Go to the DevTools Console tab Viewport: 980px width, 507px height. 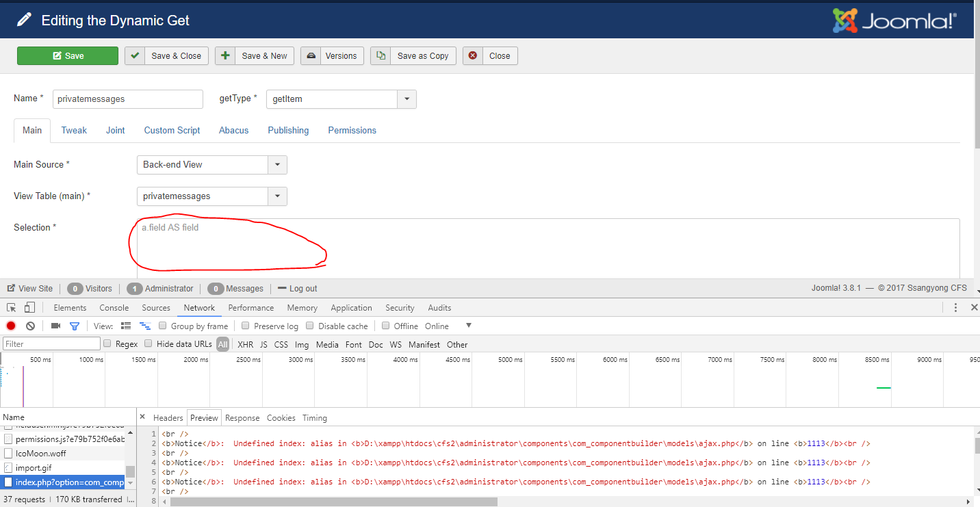pos(114,308)
